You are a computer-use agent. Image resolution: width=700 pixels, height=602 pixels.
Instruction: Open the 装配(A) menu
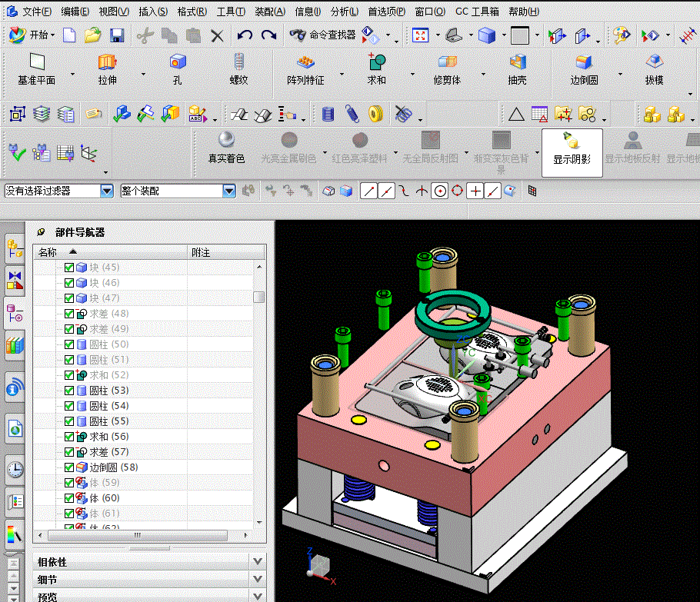tap(270, 12)
